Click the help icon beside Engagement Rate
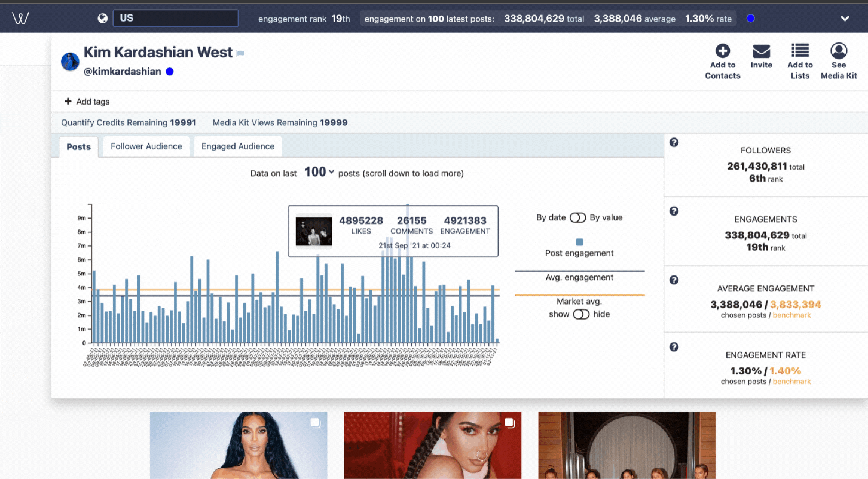Viewport: 868px width, 479px height. point(674,346)
